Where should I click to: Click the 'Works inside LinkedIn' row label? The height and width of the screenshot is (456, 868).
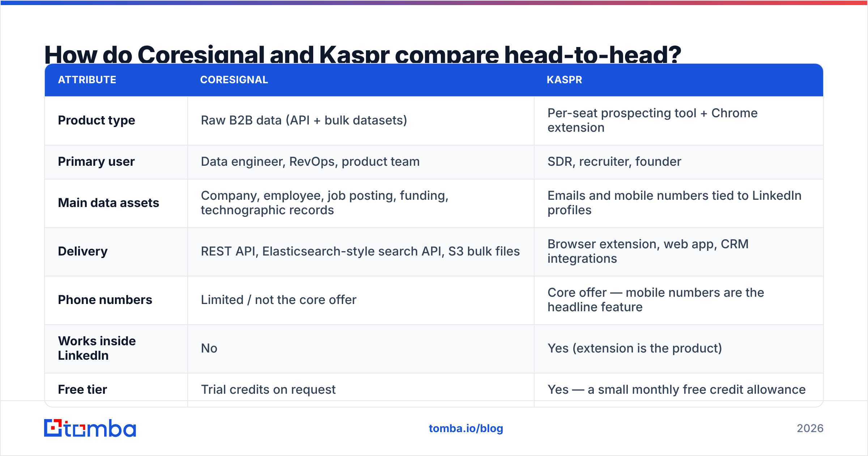[97, 348]
